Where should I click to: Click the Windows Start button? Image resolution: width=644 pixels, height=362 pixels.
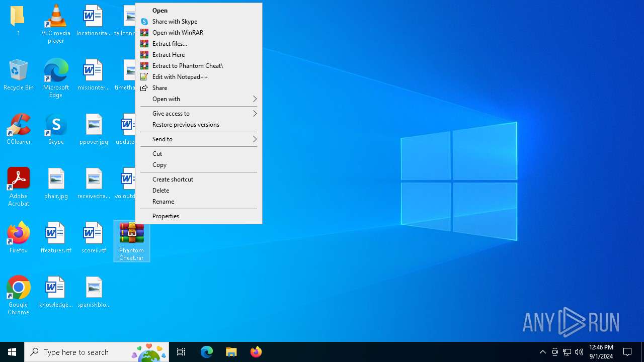12,352
